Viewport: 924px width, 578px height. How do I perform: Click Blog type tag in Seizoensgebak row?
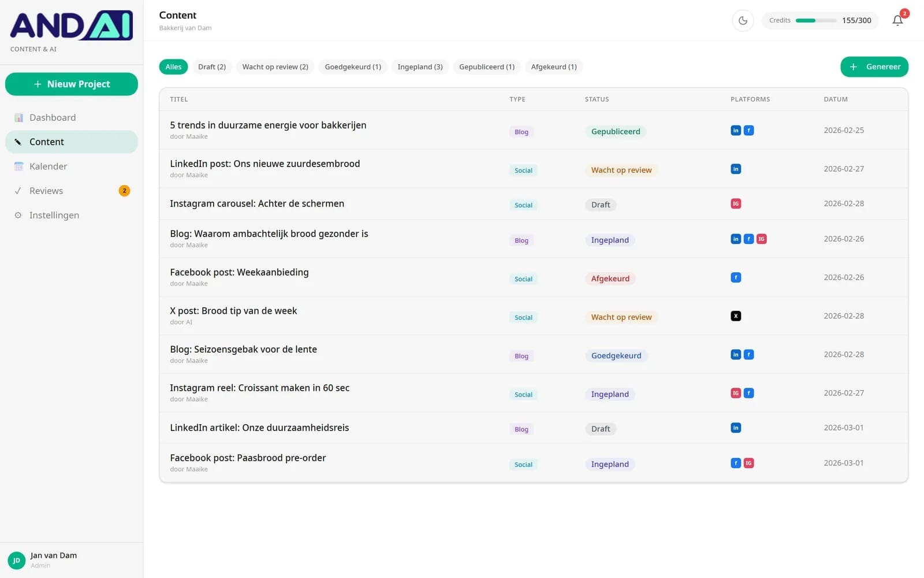(521, 356)
